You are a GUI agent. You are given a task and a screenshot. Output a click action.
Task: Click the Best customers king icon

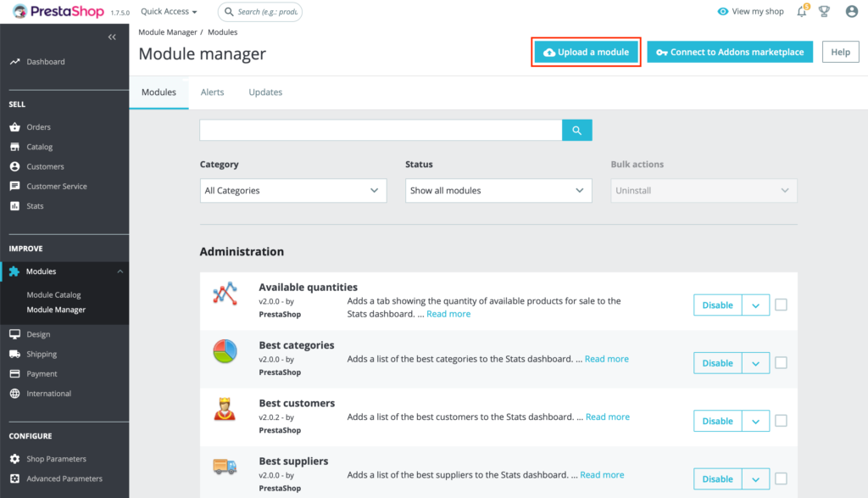(x=225, y=410)
